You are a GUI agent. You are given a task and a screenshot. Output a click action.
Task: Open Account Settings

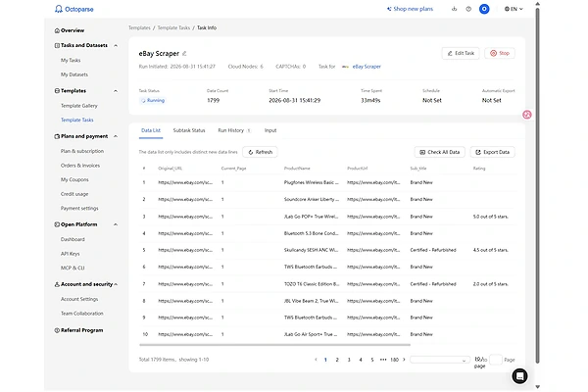[x=79, y=299]
